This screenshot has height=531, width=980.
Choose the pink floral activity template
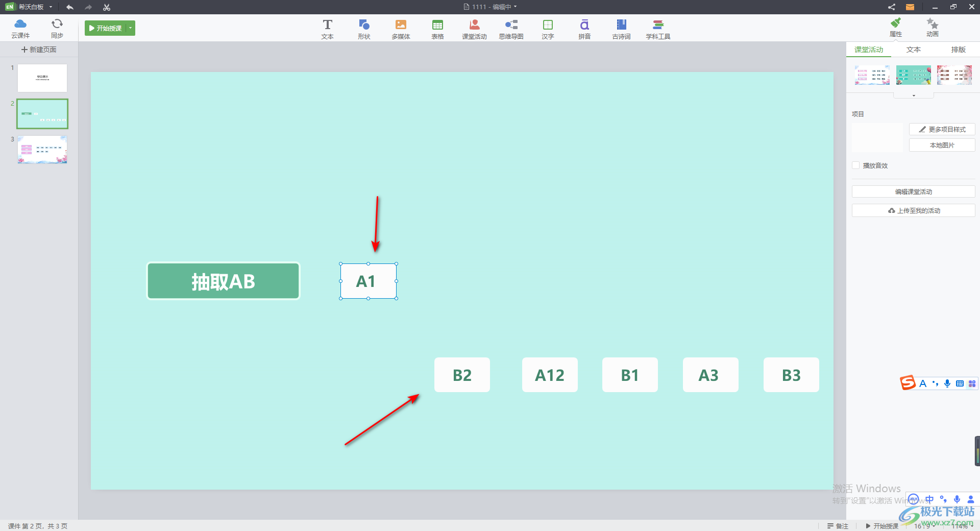[872, 75]
